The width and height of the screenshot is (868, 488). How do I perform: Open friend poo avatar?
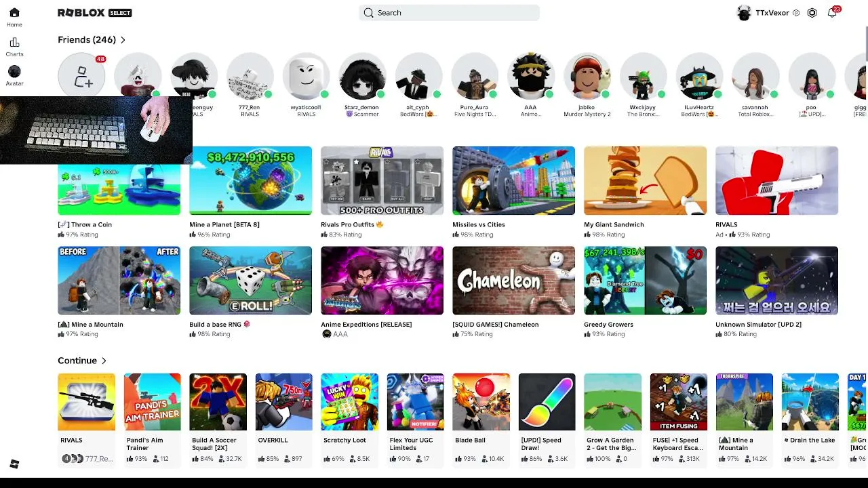coord(811,77)
